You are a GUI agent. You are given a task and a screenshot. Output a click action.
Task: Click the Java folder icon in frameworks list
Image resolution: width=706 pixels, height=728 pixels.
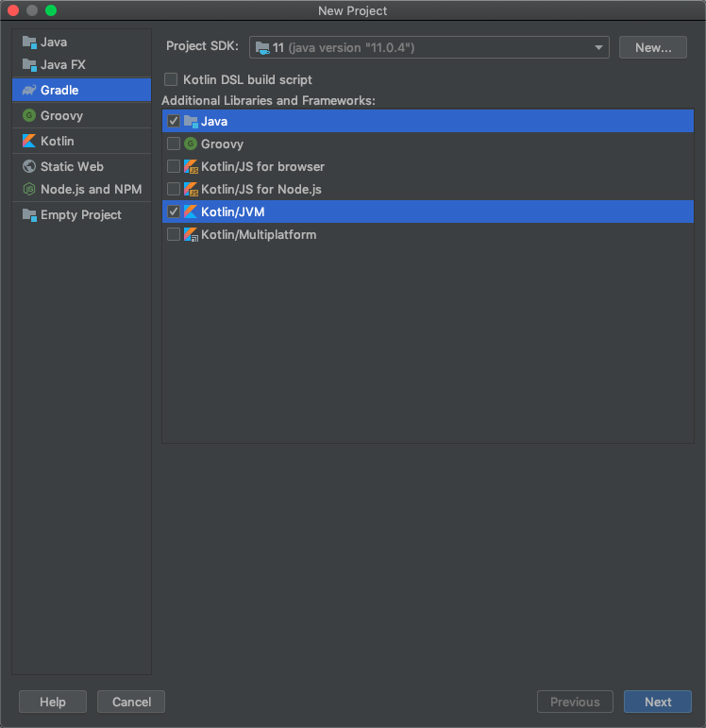pyautogui.click(x=191, y=122)
